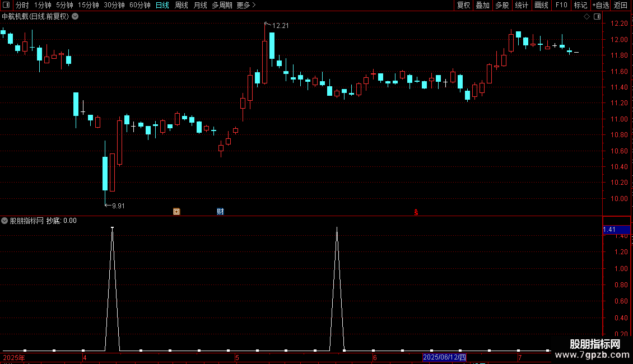Click the 10.00 price axis label
Viewport: 633px width, 364px height.
pyautogui.click(x=619, y=199)
